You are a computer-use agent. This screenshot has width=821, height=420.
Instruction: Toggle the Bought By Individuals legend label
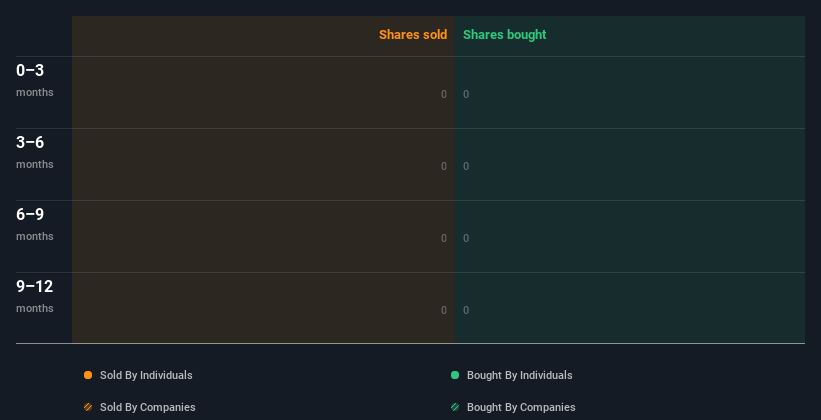point(519,375)
